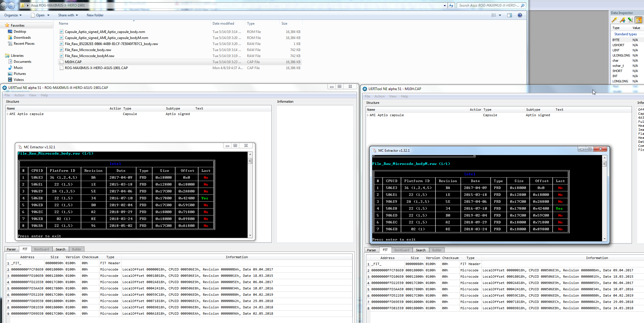Click the search magnifier icon in Explorer
This screenshot has height=323, width=644.
tap(523, 5)
